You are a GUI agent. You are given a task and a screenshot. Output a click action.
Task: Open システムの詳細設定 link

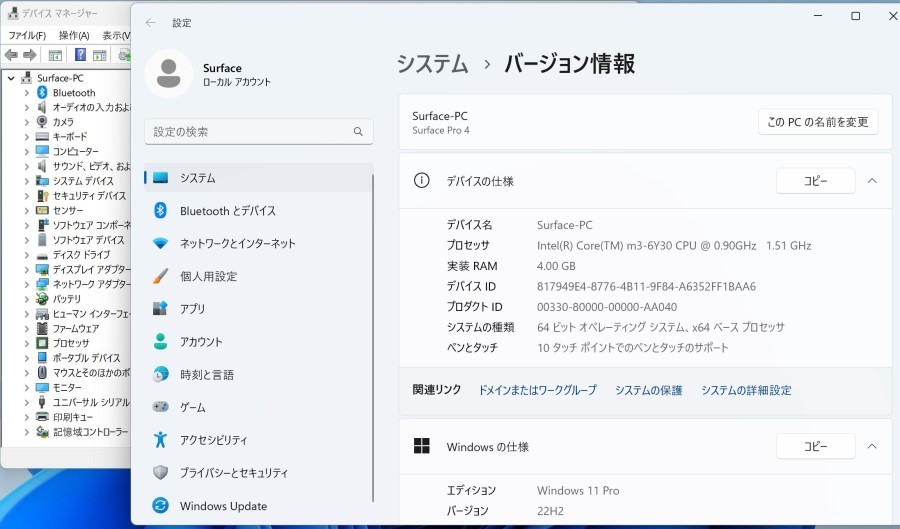[746, 390]
